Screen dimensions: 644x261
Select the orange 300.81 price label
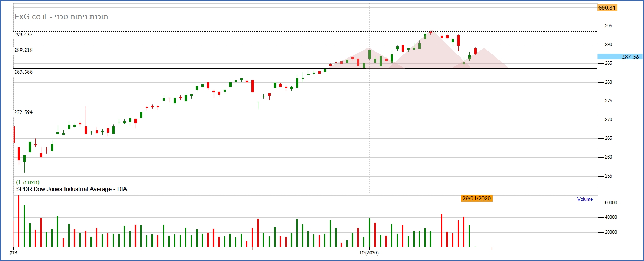tap(607, 8)
